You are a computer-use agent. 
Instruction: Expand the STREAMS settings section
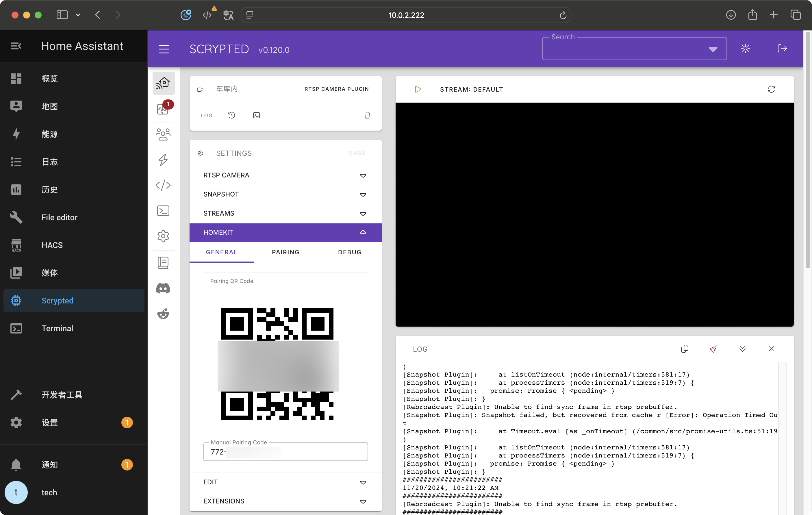[x=285, y=214]
